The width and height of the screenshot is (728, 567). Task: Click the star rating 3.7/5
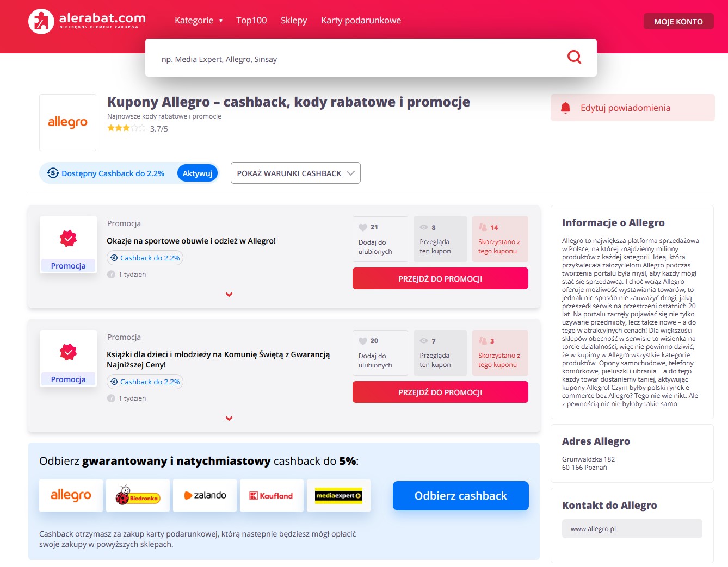[138, 128]
